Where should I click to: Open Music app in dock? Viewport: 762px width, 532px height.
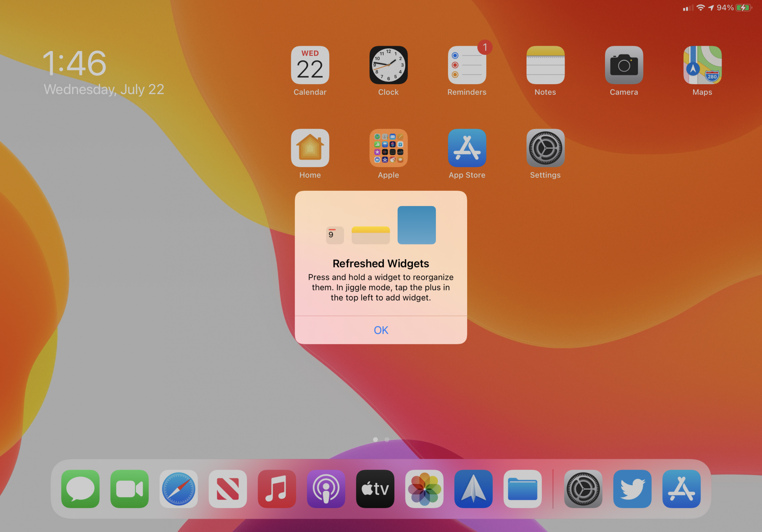277,489
